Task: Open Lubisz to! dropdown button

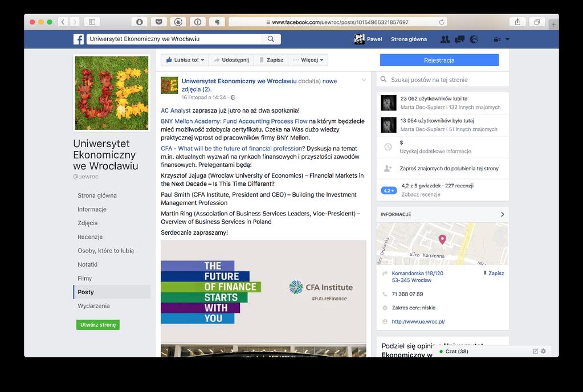Action: (x=185, y=60)
